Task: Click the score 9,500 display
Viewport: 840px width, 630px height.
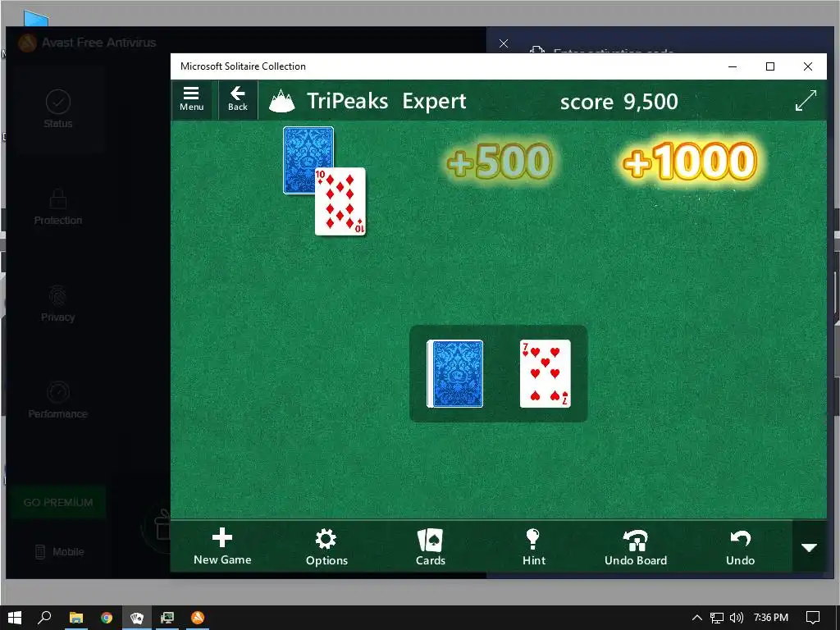Action: pyautogui.click(x=619, y=101)
